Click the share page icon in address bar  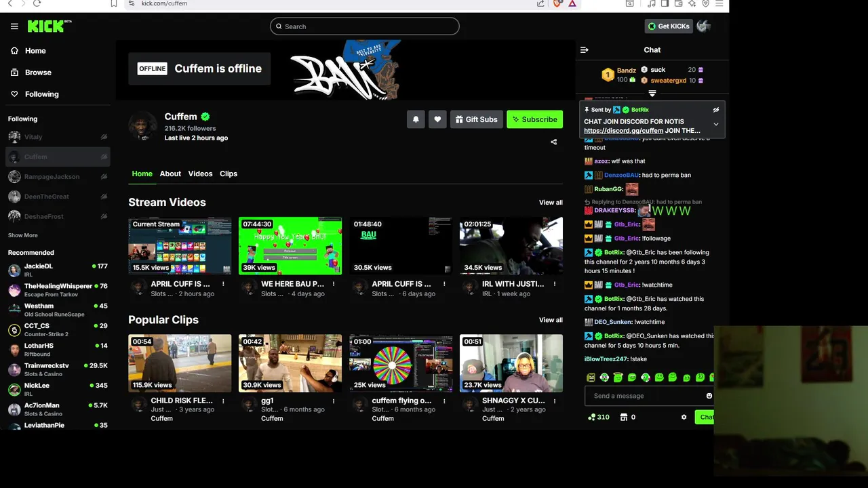540,3
